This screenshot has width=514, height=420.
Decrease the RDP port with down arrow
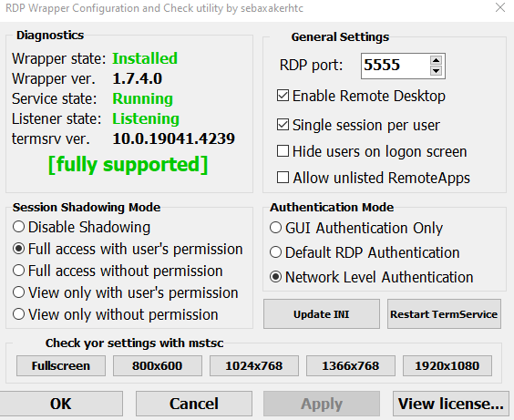pos(436,71)
